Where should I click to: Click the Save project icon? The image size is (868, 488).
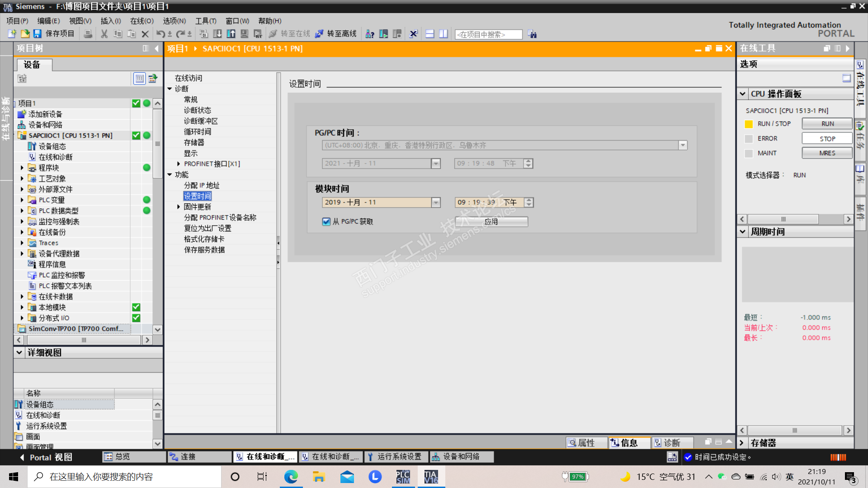pos(38,34)
